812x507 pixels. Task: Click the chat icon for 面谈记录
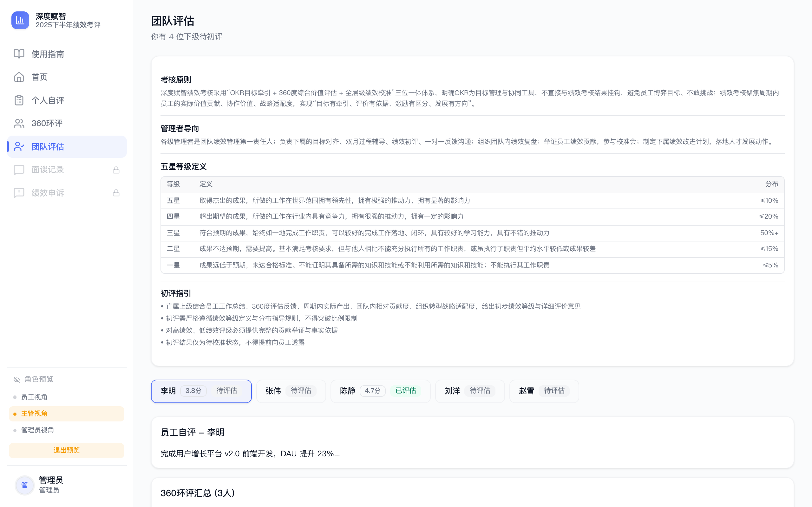coord(19,170)
